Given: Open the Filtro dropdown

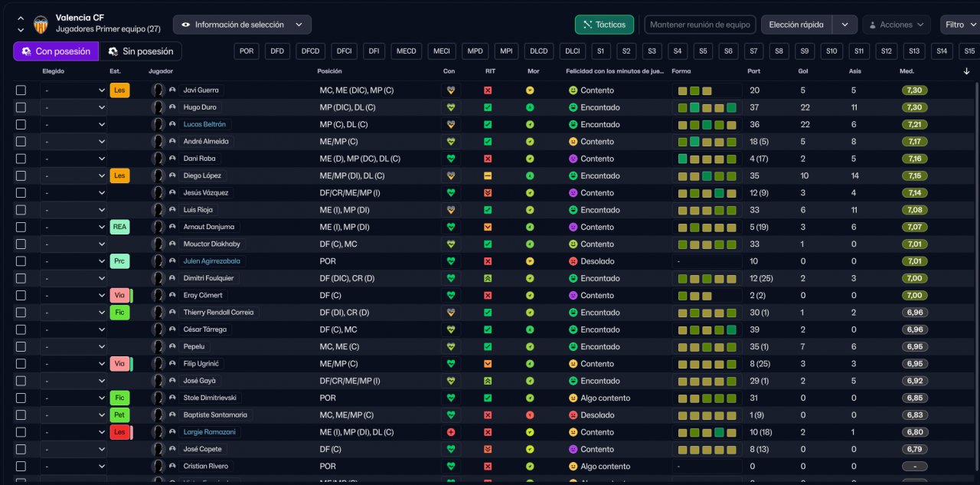Looking at the screenshot, I should tap(959, 25).
